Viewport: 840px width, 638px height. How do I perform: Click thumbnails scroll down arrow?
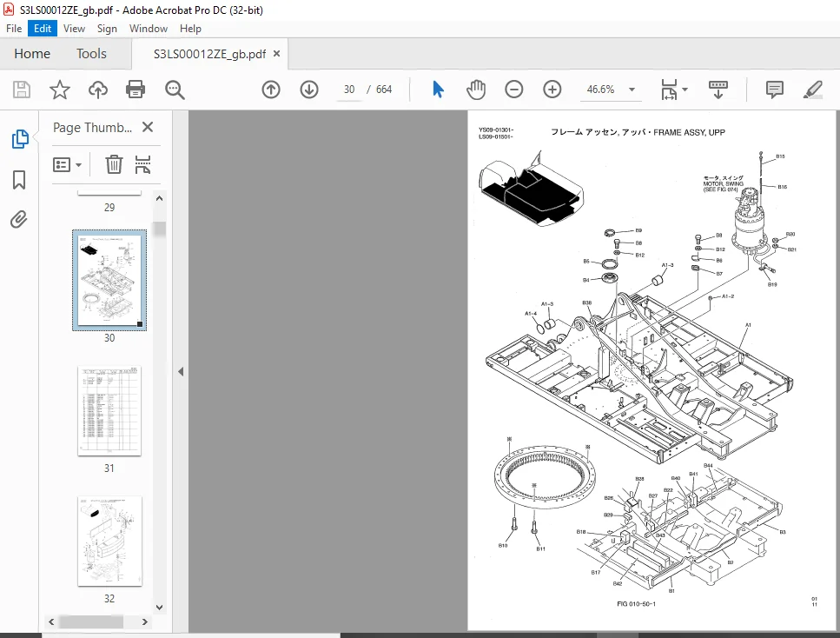[x=159, y=608]
